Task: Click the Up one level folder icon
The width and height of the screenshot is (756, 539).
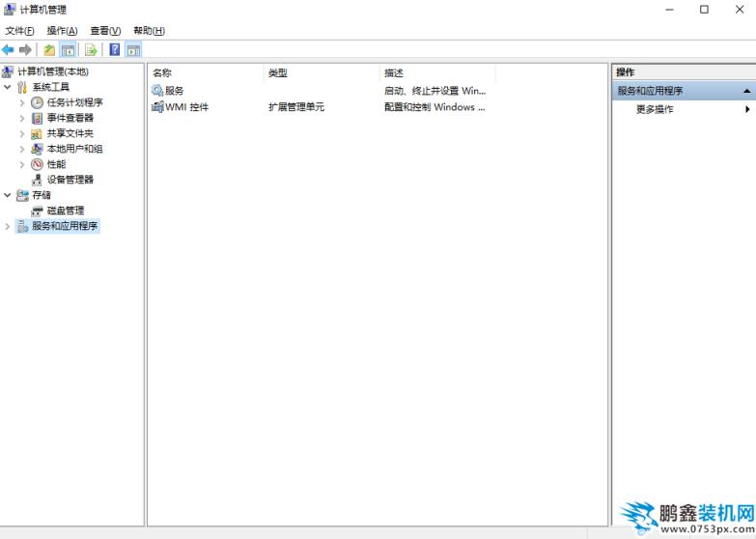Action: click(49, 49)
